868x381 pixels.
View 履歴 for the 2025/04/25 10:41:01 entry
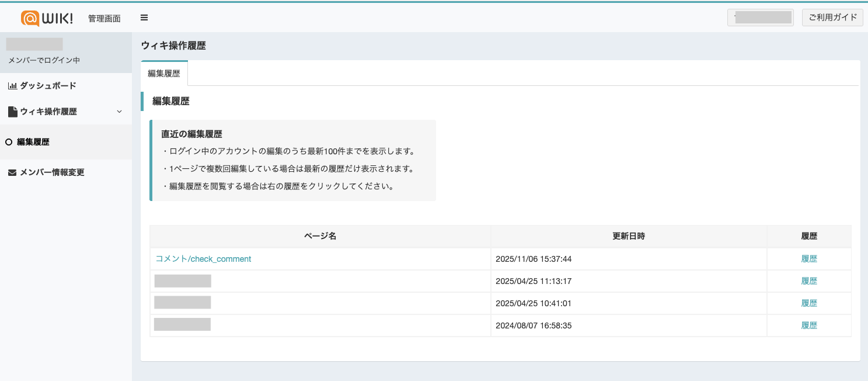click(x=809, y=303)
